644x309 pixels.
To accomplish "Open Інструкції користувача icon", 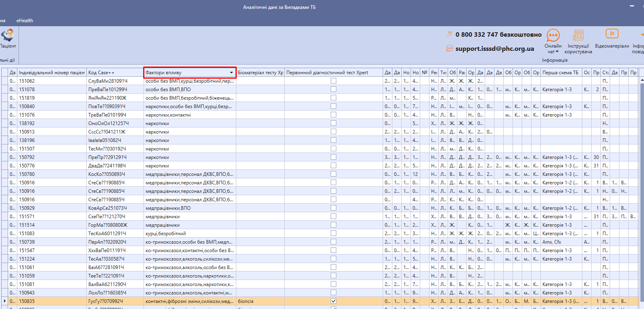I will [578, 35].
